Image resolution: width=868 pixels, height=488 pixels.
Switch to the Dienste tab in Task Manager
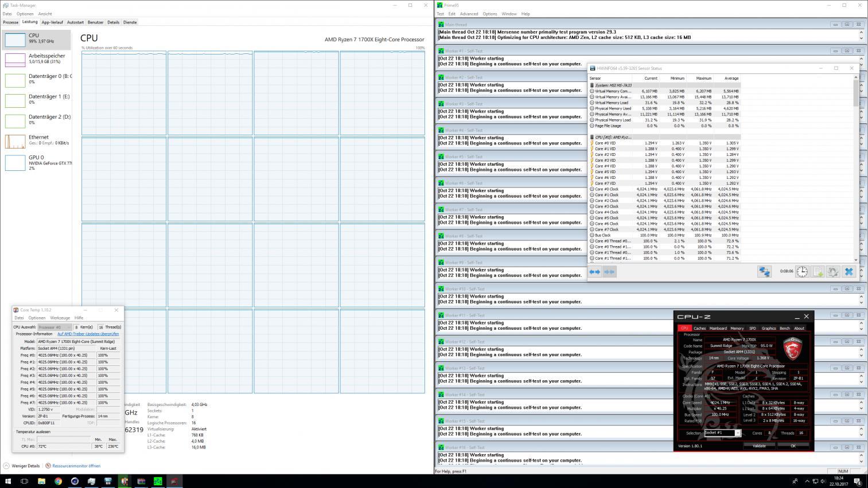tap(130, 22)
